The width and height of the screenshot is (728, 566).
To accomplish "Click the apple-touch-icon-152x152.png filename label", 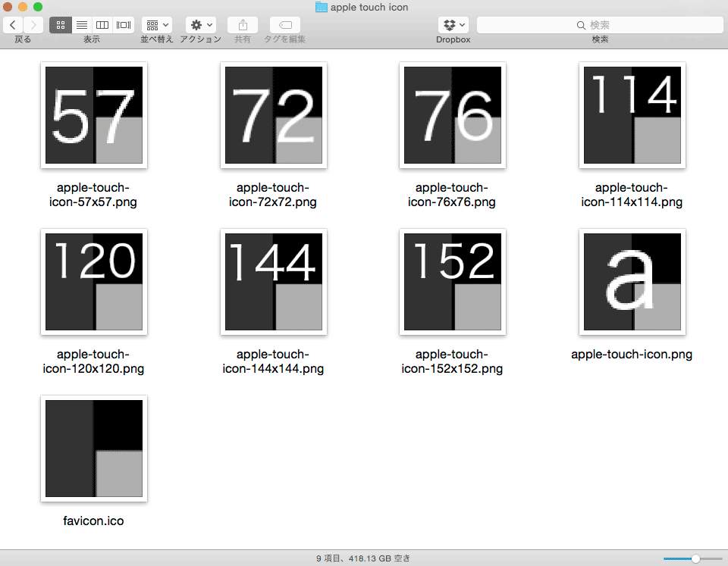I will click(x=452, y=361).
